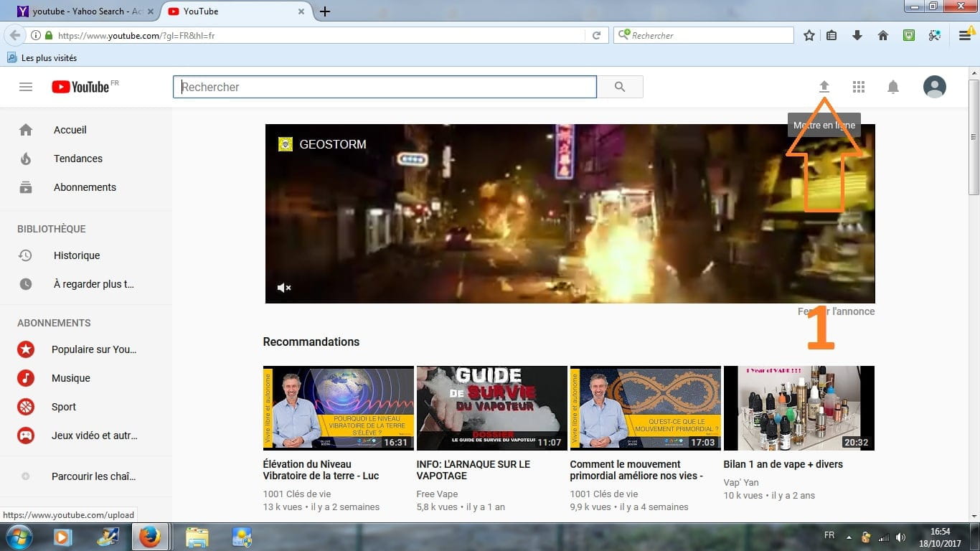Viewport: 980px width, 551px height.
Task: Show Firefox bookmarks list icon
Action: click(831, 35)
